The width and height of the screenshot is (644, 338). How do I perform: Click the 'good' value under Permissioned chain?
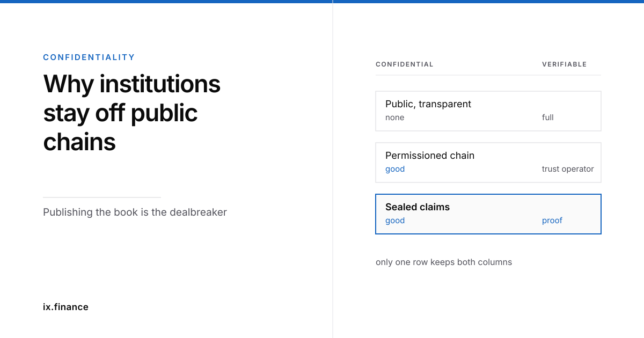tap(395, 169)
